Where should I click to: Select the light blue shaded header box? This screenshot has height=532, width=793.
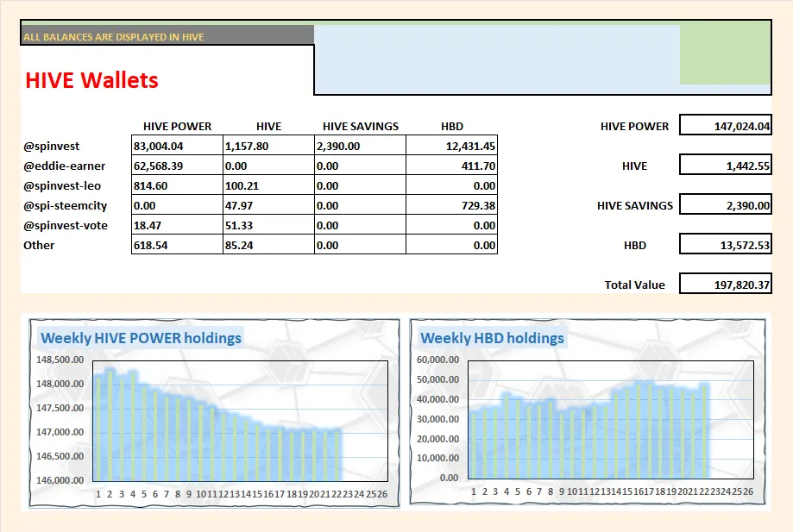[496, 59]
